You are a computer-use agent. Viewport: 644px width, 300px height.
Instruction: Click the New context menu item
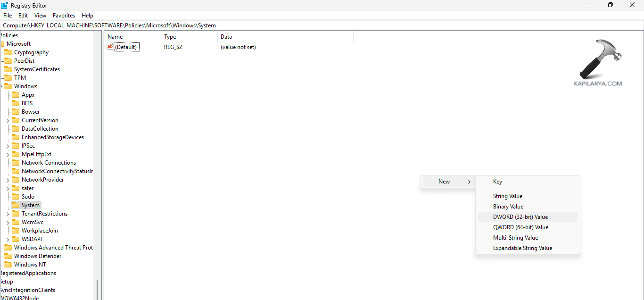click(448, 182)
